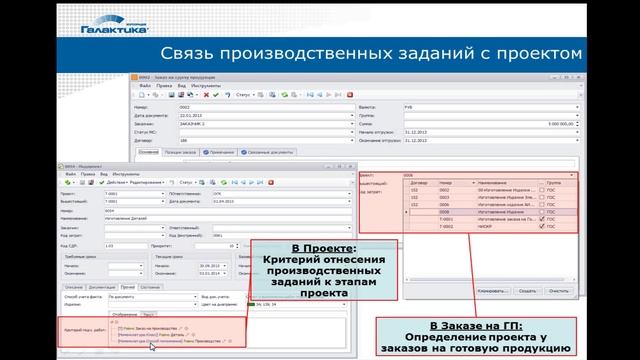Screen dimensions: 640x360
Task: Open the Заказчик dropdown showing ЗАКАЗЧИК 2
Action: 352,124
